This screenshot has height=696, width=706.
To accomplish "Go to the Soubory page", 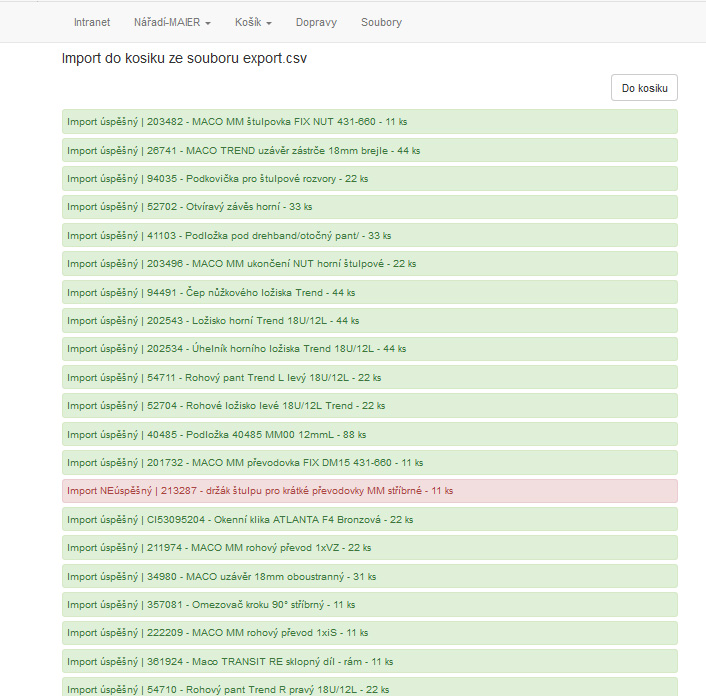I will [381, 22].
